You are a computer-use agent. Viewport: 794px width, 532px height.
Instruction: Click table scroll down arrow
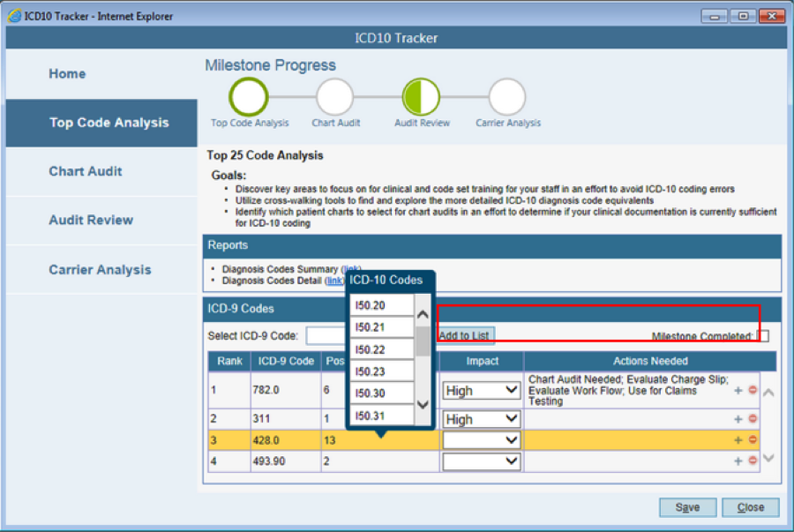[768, 458]
